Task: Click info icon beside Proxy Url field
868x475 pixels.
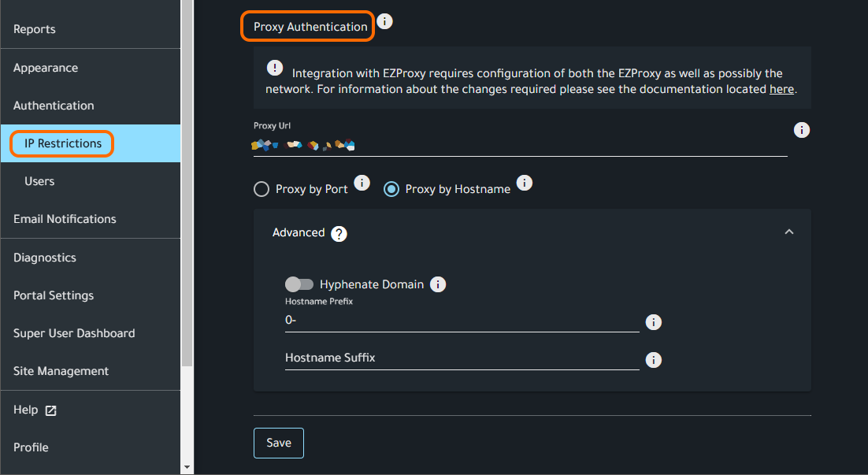Action: coord(802,130)
